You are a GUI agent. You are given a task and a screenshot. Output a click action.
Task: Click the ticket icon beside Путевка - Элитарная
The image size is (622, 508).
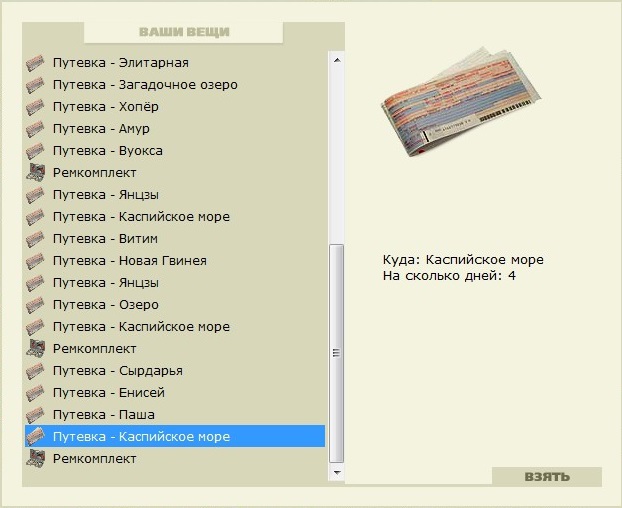coord(35,63)
